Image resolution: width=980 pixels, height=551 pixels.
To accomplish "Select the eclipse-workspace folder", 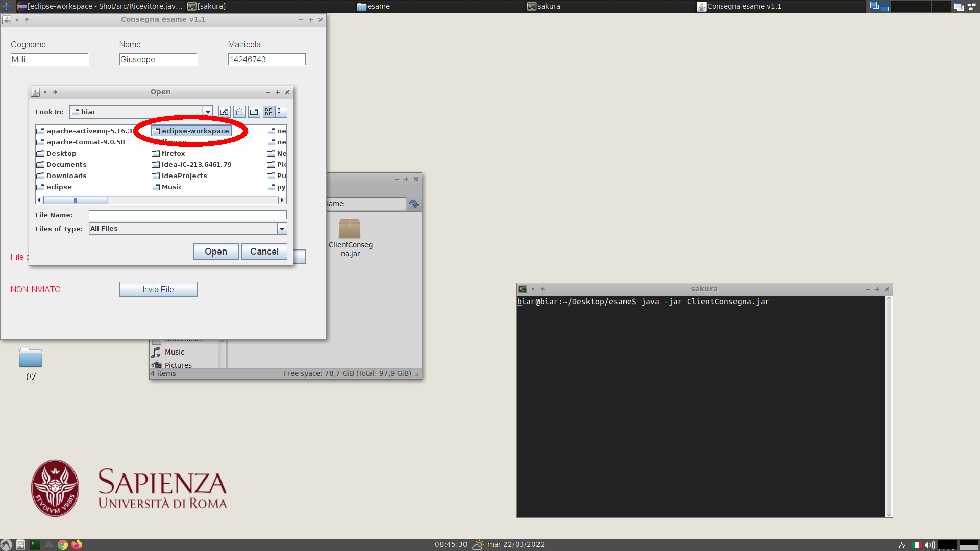I will [x=195, y=131].
